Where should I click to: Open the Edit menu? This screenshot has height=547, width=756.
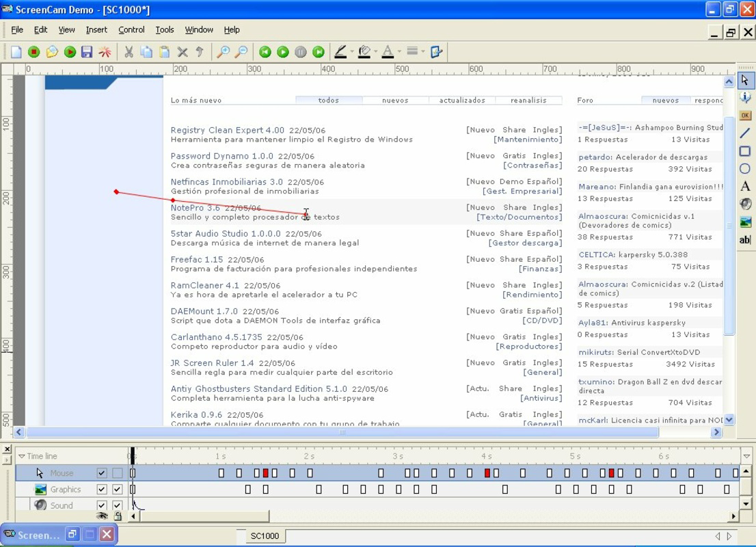40,30
